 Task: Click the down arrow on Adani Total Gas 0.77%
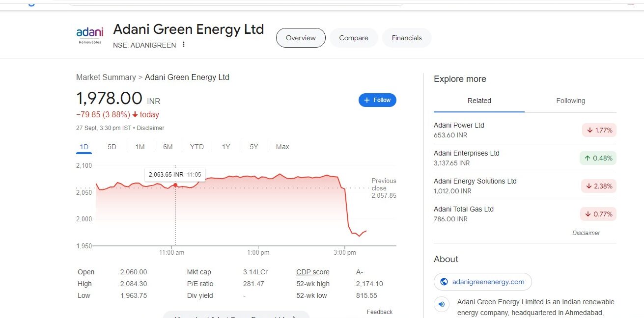589,214
